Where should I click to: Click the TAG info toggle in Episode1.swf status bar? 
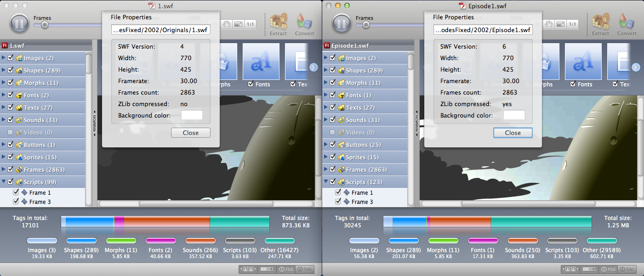(x=627, y=270)
